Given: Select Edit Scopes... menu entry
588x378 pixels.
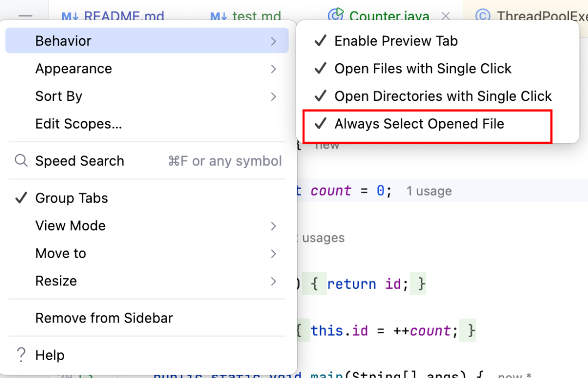Looking at the screenshot, I should click(78, 124).
